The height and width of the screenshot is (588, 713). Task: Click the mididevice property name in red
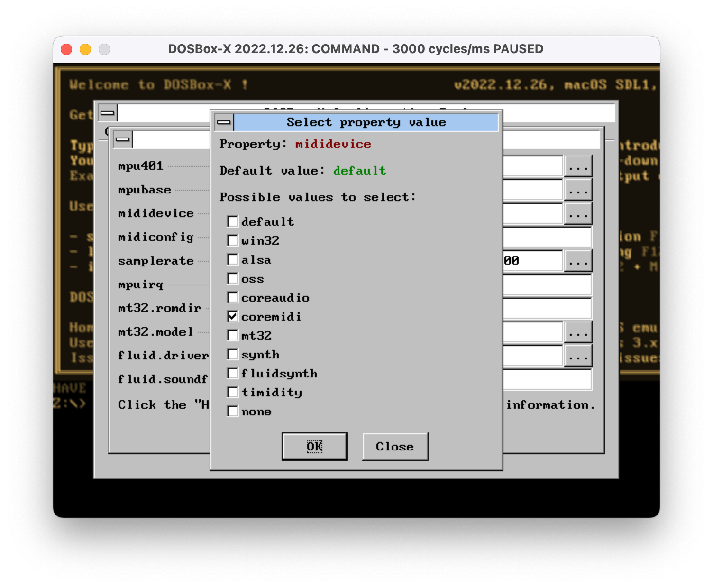tap(333, 144)
